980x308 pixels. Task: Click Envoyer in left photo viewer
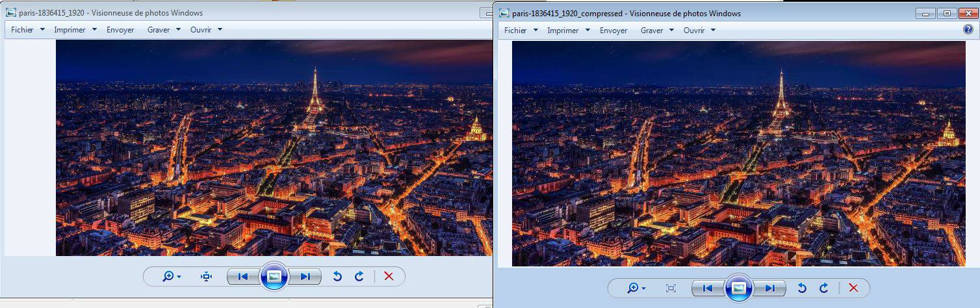(x=120, y=30)
